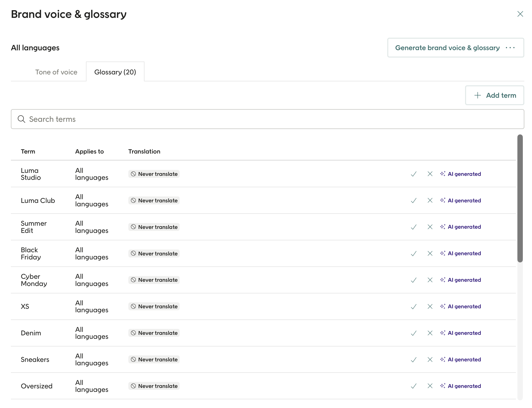Dismiss the Black Friday term
532x408 pixels.
430,253
